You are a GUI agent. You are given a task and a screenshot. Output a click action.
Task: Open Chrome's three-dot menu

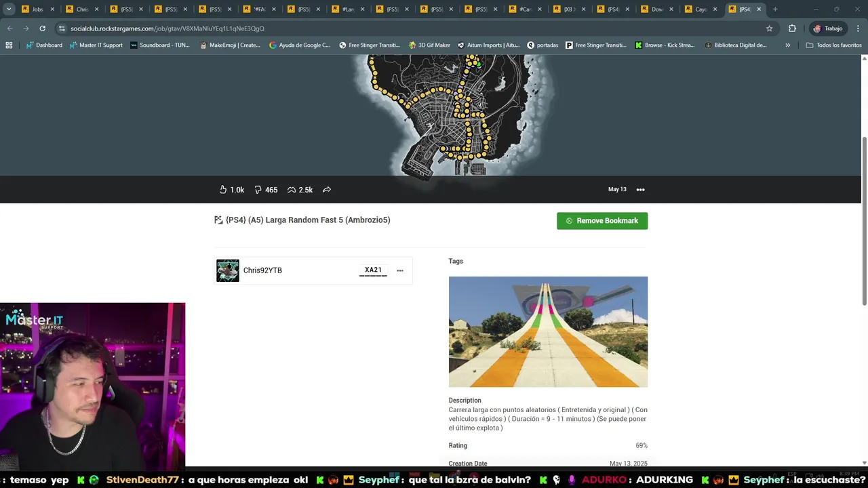(856, 28)
